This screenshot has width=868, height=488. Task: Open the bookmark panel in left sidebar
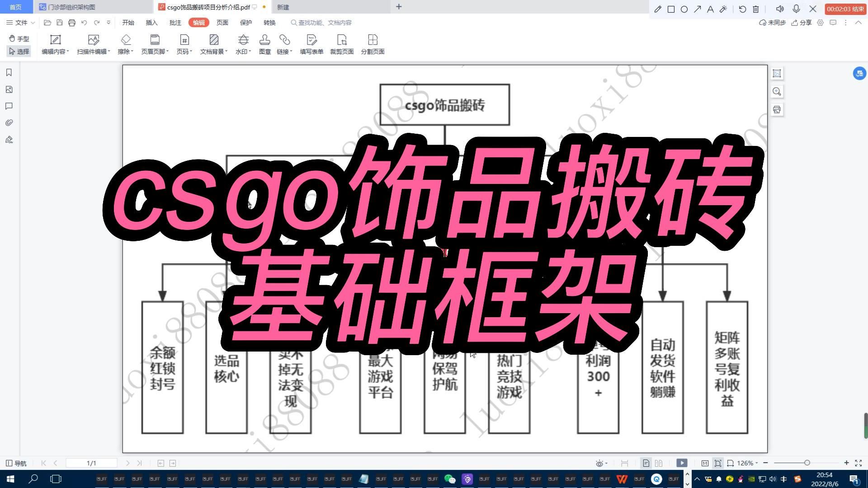[x=9, y=72]
